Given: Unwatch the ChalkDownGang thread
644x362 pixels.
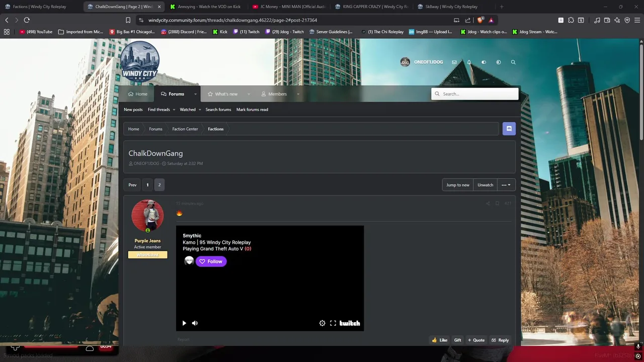Looking at the screenshot, I should (485, 185).
